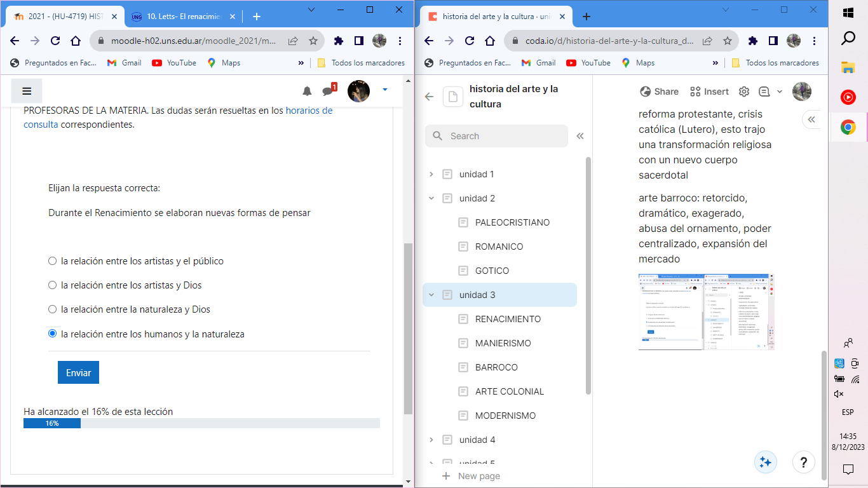The height and width of the screenshot is (488, 868).
Task: Go back in the Moodle browser window
Action: 15,41
